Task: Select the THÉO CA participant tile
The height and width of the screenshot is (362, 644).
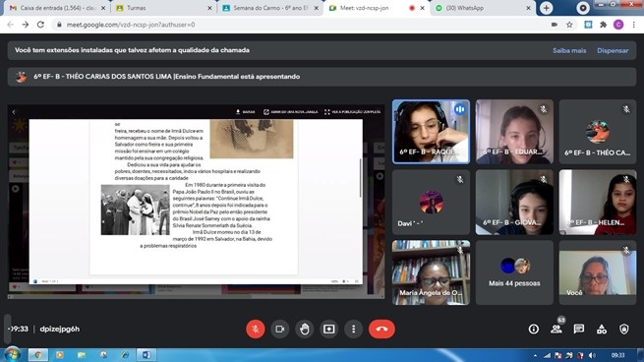Action: [598, 132]
